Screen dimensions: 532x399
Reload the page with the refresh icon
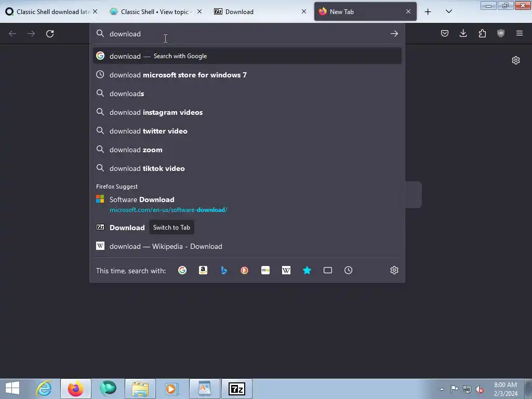click(50, 34)
